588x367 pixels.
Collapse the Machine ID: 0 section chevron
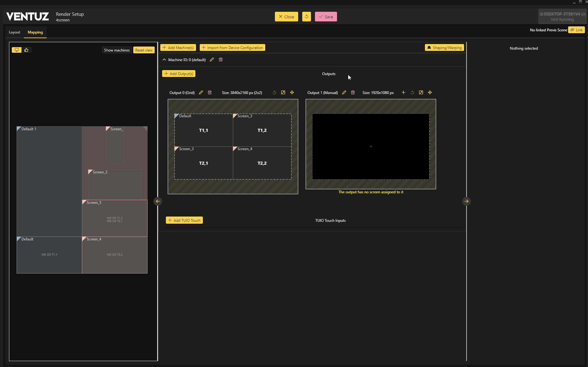(x=164, y=60)
